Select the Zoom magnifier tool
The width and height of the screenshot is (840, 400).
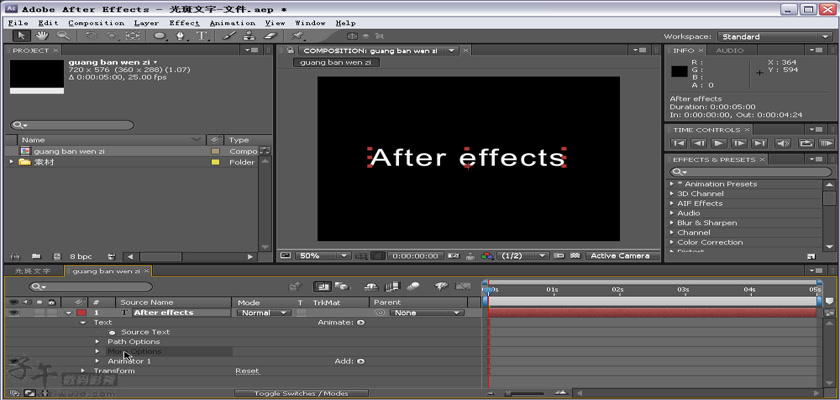coord(63,36)
